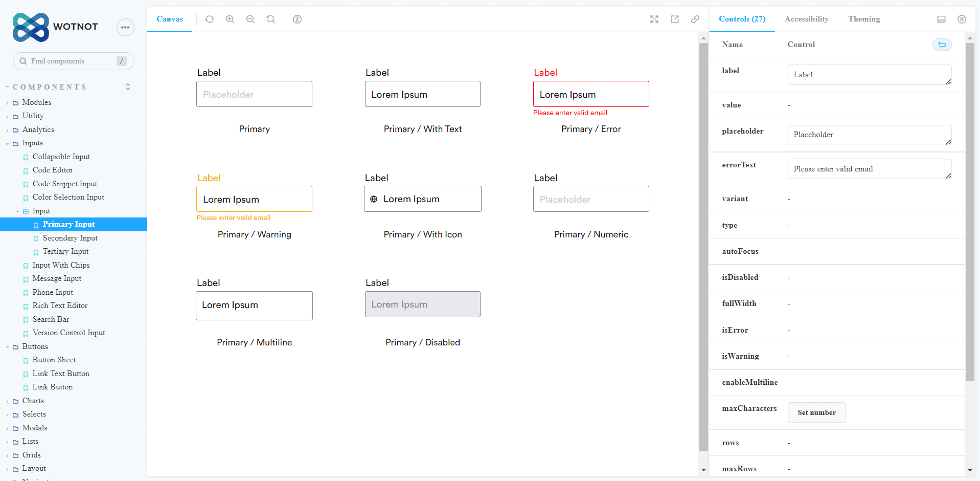This screenshot has height=481, width=980.
Task: Edit the placeholder control text field
Action: (870, 135)
